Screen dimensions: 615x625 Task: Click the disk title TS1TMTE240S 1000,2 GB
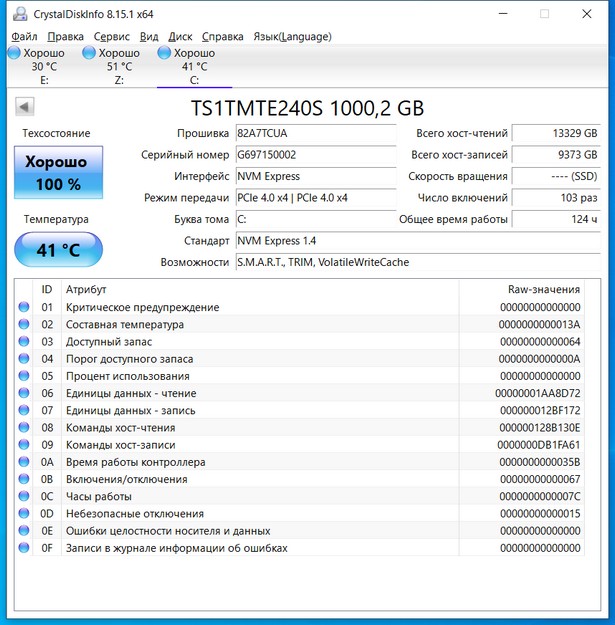click(x=307, y=108)
